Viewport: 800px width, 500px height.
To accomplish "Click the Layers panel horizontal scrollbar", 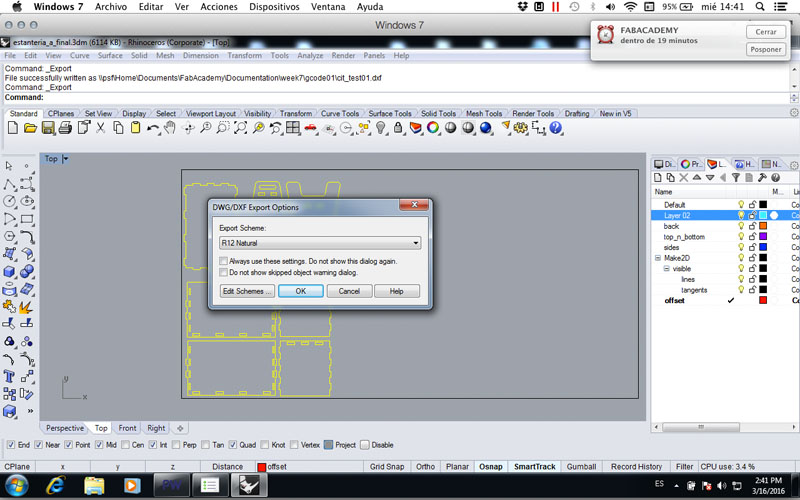I will [x=700, y=427].
